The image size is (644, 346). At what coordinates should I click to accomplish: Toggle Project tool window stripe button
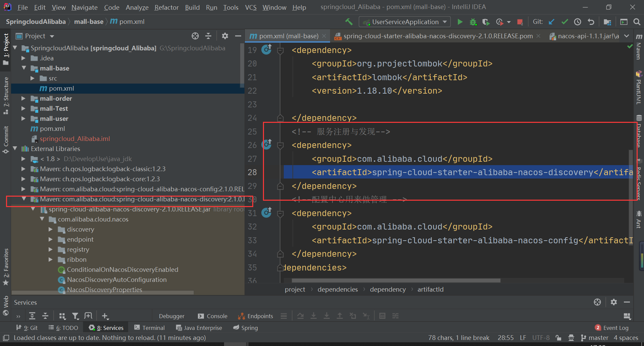[x=6, y=49]
